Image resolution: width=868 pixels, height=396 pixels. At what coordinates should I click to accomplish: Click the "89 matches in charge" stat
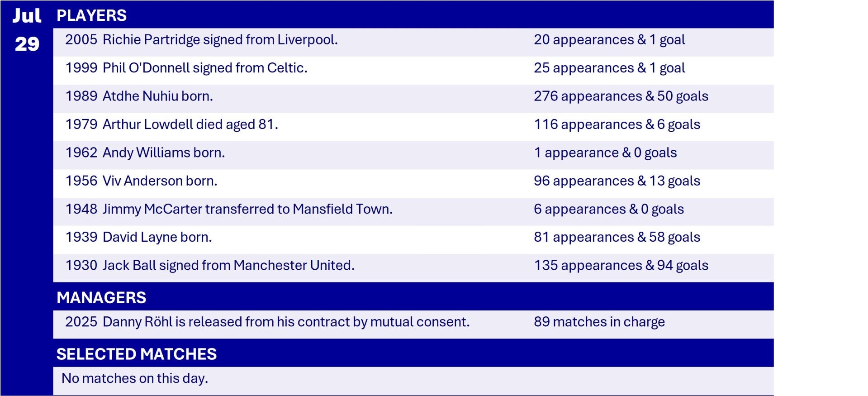[x=599, y=322]
